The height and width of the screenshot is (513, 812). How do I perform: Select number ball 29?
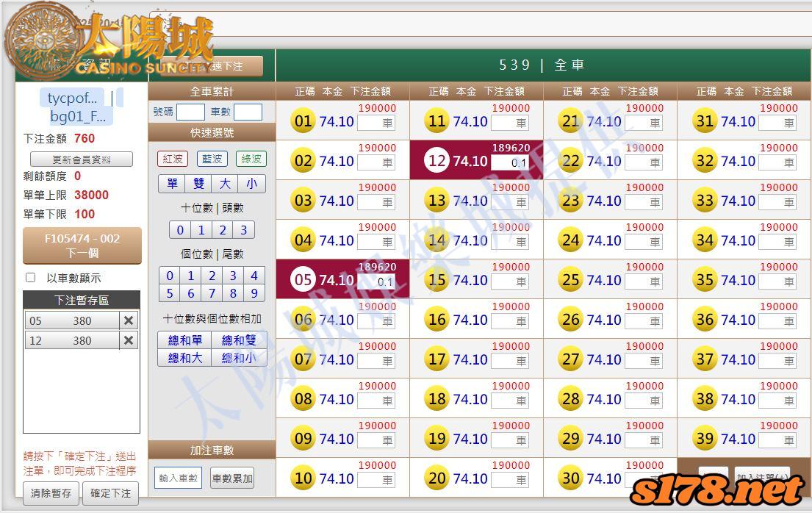[571, 439]
